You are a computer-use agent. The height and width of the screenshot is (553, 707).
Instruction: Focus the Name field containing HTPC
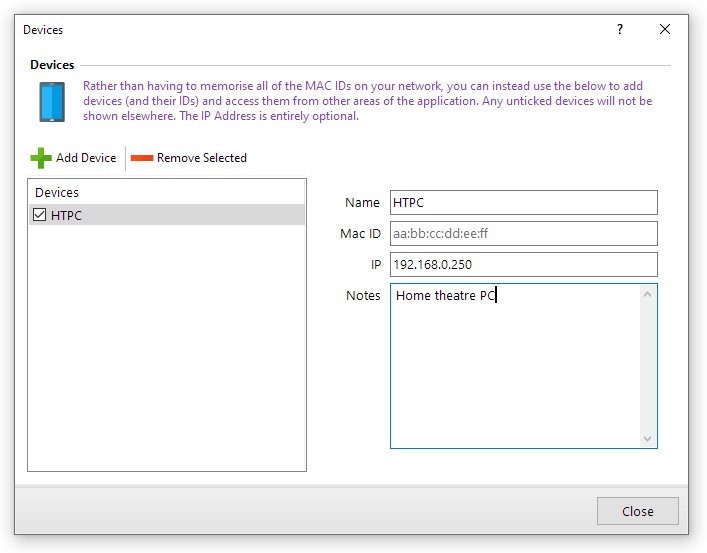tap(523, 203)
